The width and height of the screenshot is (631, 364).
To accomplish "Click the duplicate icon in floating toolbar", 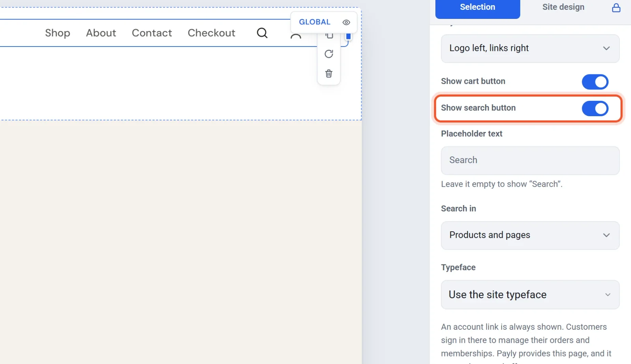I will (329, 36).
